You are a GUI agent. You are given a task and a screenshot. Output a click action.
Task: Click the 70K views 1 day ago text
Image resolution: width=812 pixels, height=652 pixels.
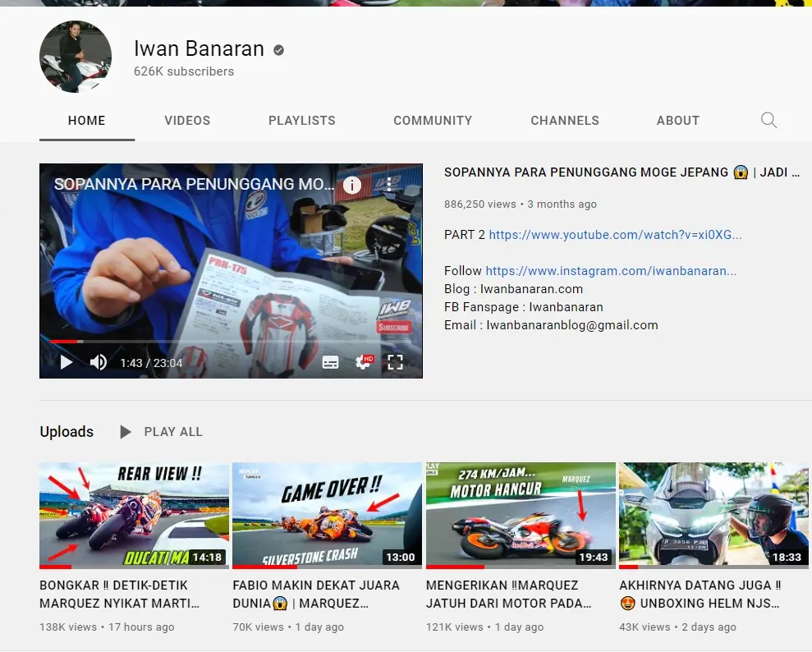[288, 627]
